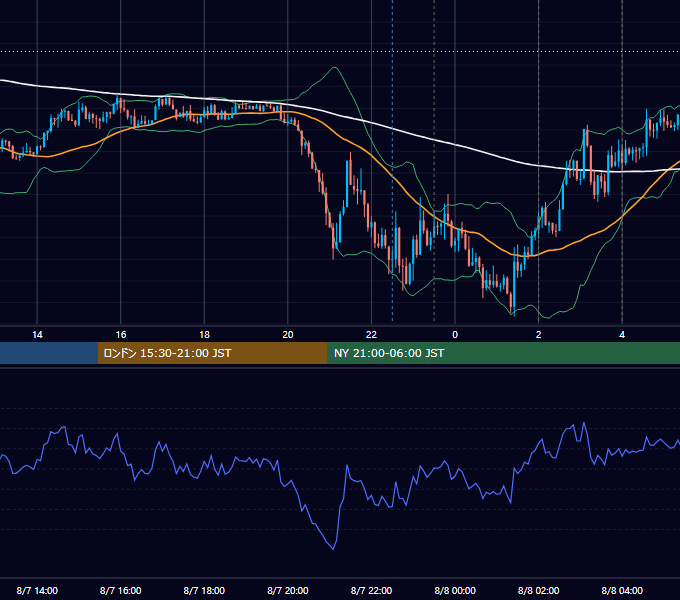Select the 0 hour axis label
Viewport: 680px width, 600px height.
(455, 335)
